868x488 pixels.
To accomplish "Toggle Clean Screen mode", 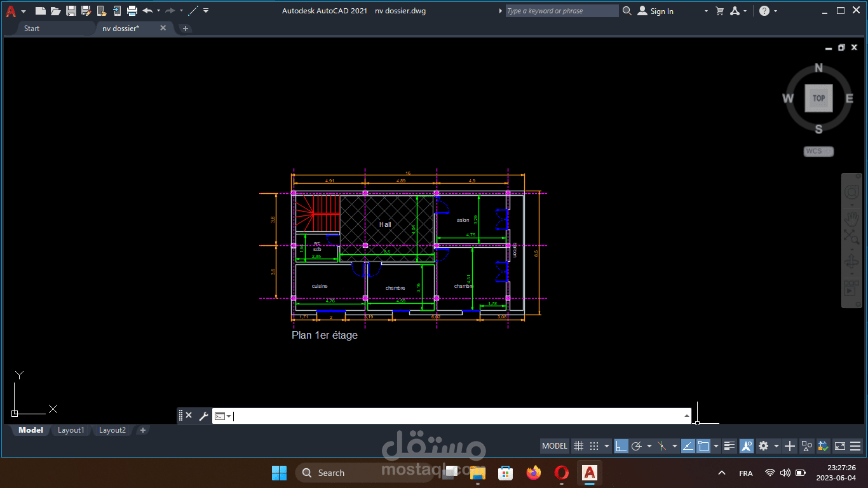I will point(840,446).
